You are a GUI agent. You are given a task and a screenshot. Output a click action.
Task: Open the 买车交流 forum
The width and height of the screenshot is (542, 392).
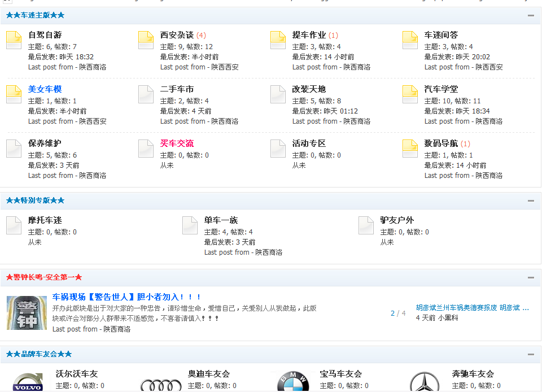point(177,143)
